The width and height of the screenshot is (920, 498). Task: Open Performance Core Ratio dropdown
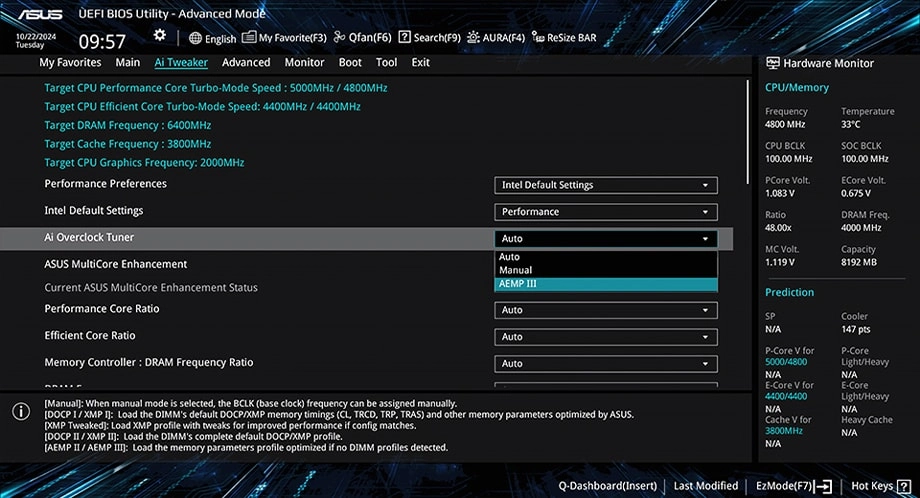click(606, 310)
